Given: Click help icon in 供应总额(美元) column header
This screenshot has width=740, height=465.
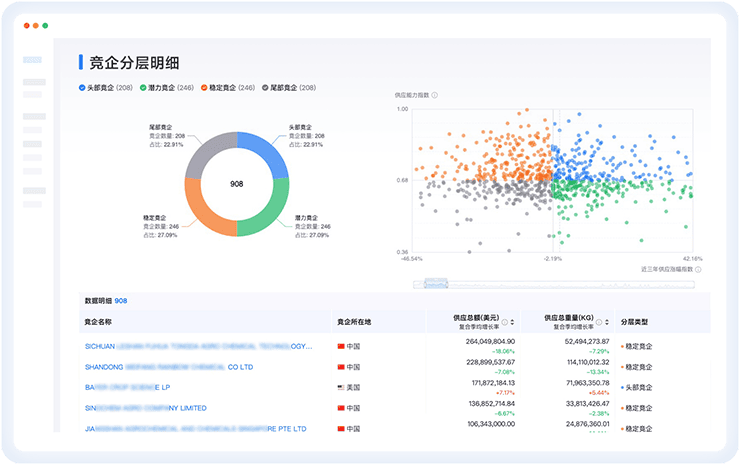Looking at the screenshot, I should click(x=504, y=319).
